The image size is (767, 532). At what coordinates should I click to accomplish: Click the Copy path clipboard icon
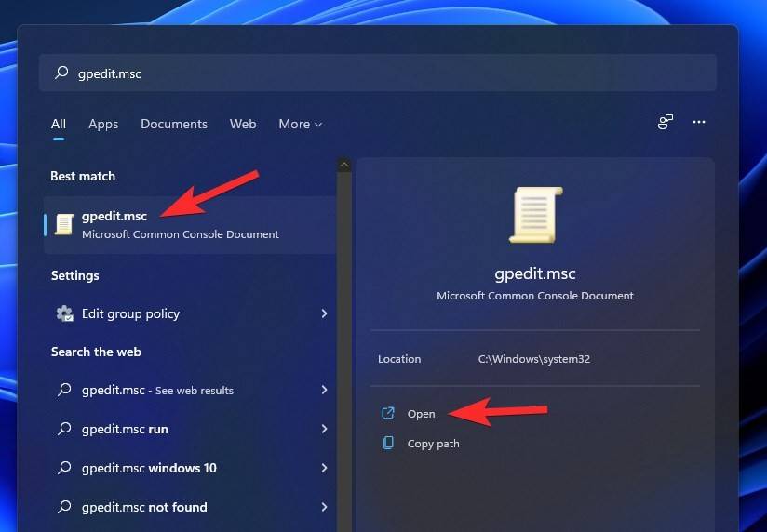tap(388, 443)
